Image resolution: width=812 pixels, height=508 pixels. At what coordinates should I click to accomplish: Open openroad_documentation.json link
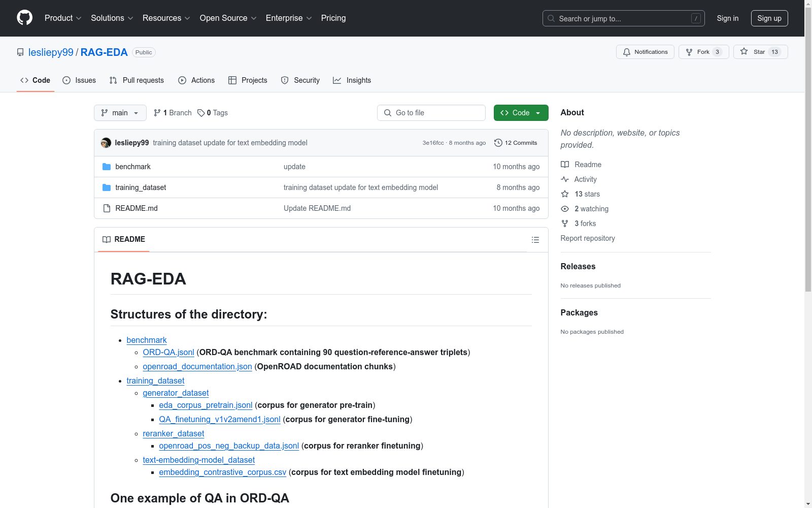click(197, 366)
